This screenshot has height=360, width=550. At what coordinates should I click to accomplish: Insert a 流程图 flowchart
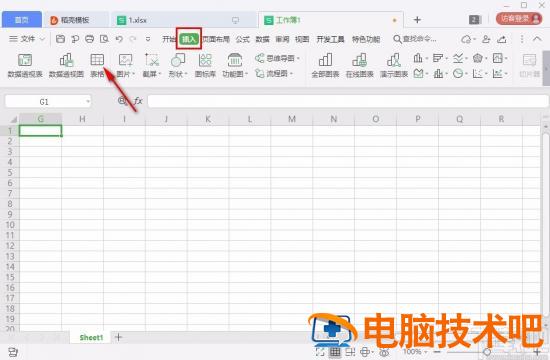click(274, 73)
